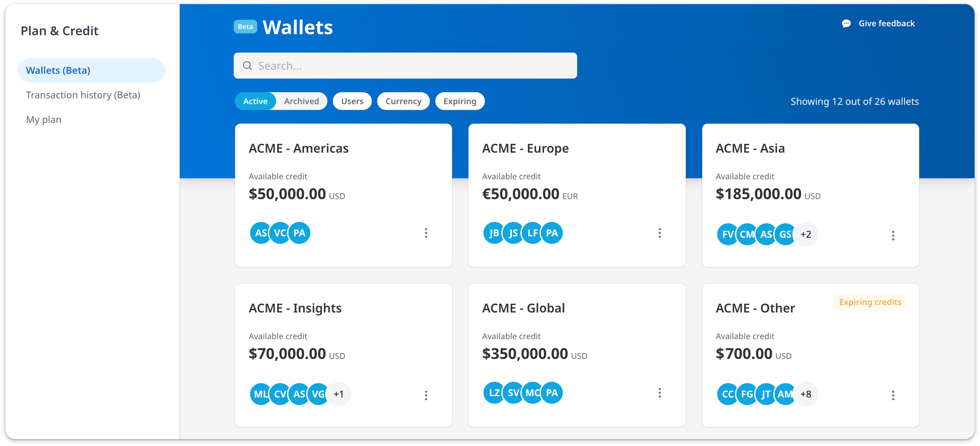Switch wallet view to Archived
This screenshot has width=980, height=446.
click(301, 101)
